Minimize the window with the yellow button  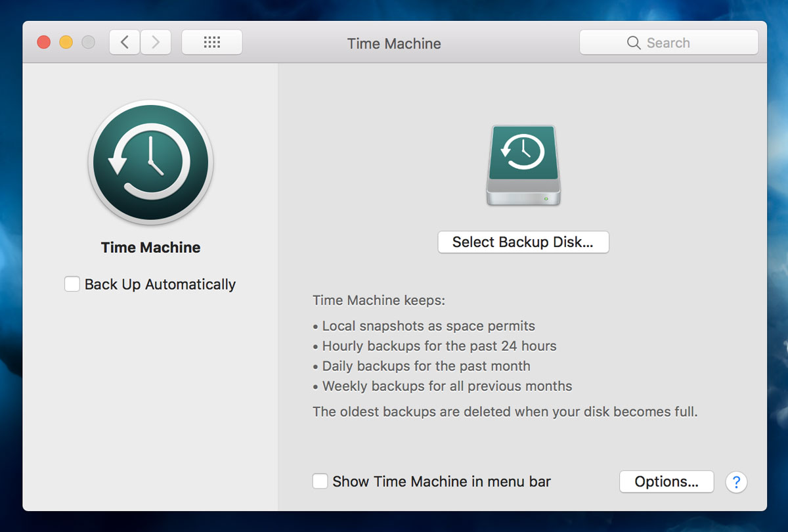66,43
